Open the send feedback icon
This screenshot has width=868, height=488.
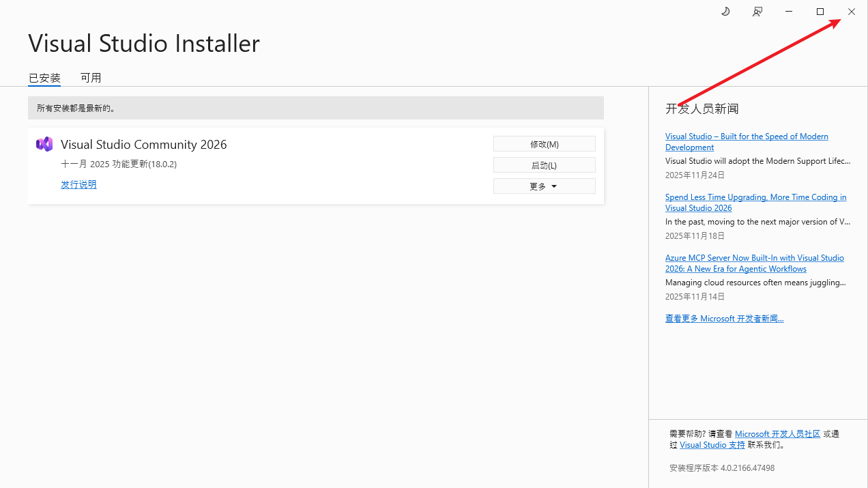[x=757, y=12]
